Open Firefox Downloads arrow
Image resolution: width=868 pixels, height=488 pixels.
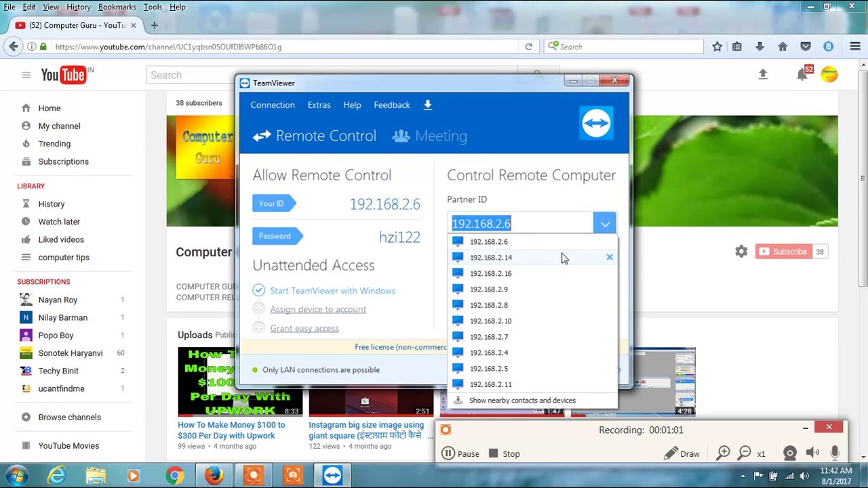click(759, 47)
